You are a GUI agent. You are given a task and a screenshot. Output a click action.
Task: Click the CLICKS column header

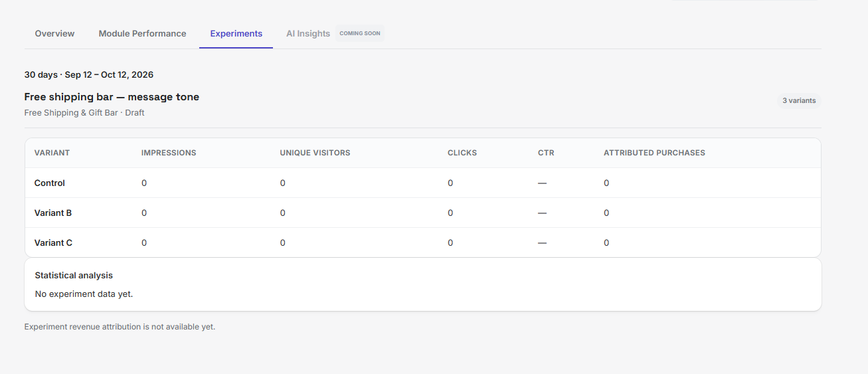point(462,153)
